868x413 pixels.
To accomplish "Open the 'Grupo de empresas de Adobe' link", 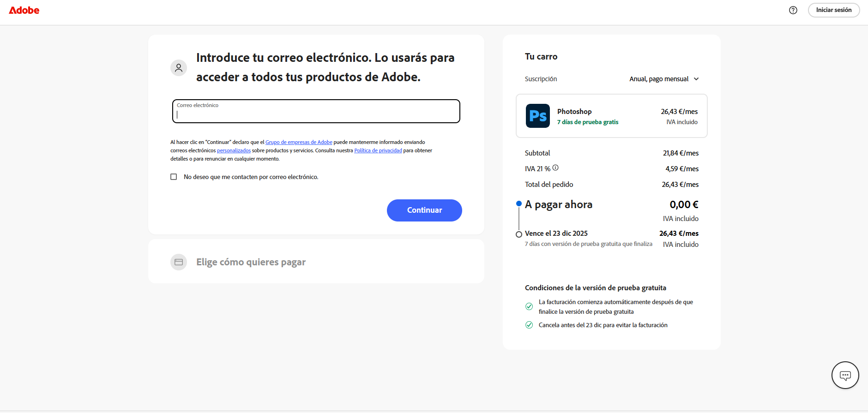I will tap(299, 142).
